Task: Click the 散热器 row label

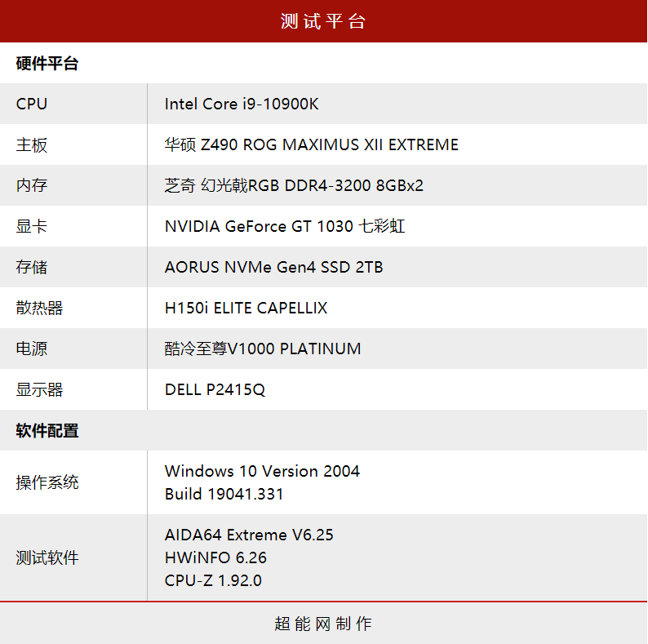Action: pyautogui.click(x=39, y=308)
